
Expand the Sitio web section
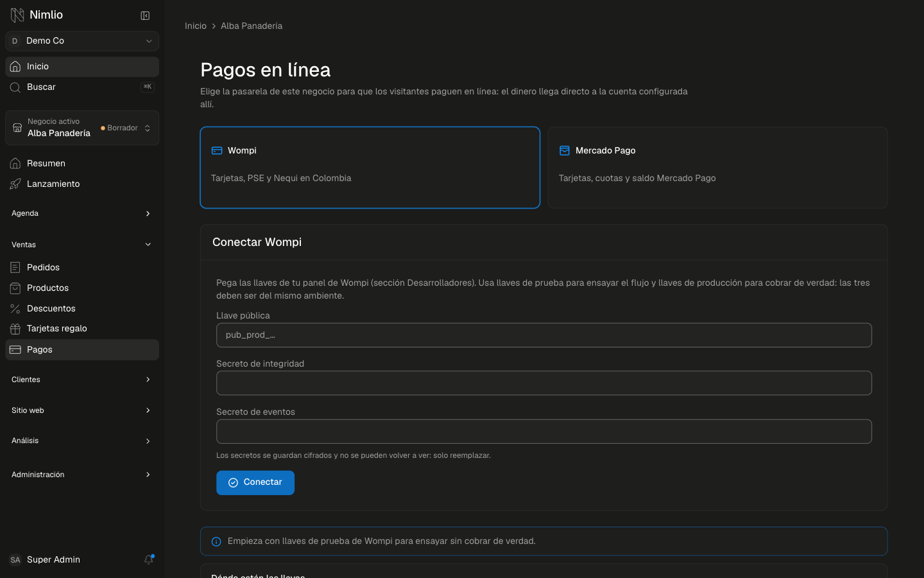point(82,410)
